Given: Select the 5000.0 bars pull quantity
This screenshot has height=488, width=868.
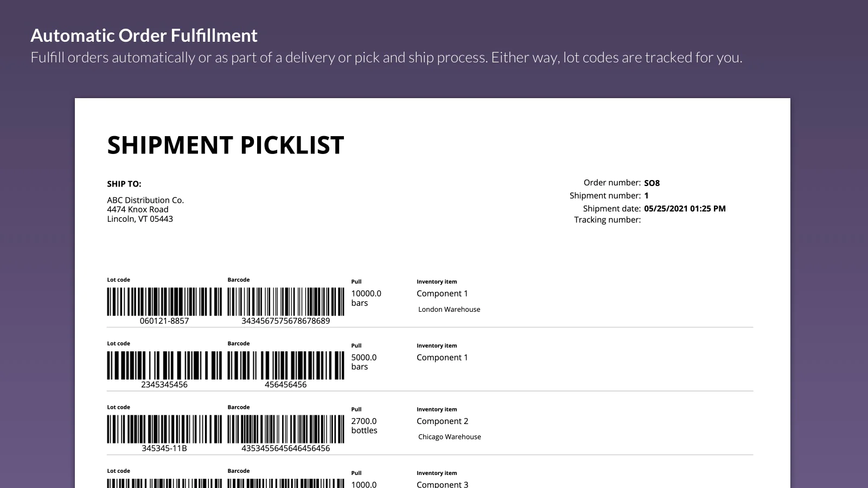Looking at the screenshot, I should coord(364,362).
